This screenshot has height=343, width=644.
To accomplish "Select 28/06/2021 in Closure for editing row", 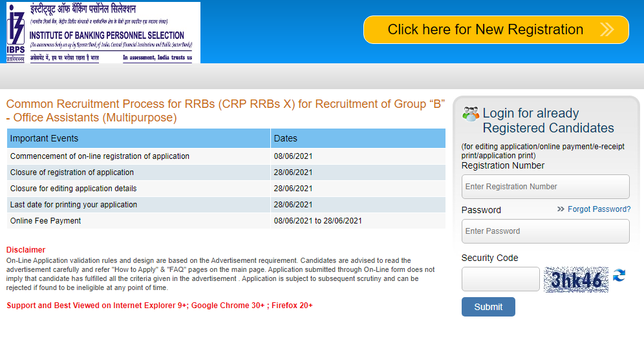I will click(294, 189).
